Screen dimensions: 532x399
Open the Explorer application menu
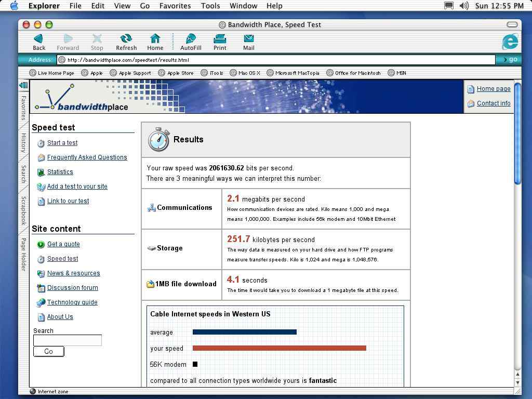[x=44, y=6]
